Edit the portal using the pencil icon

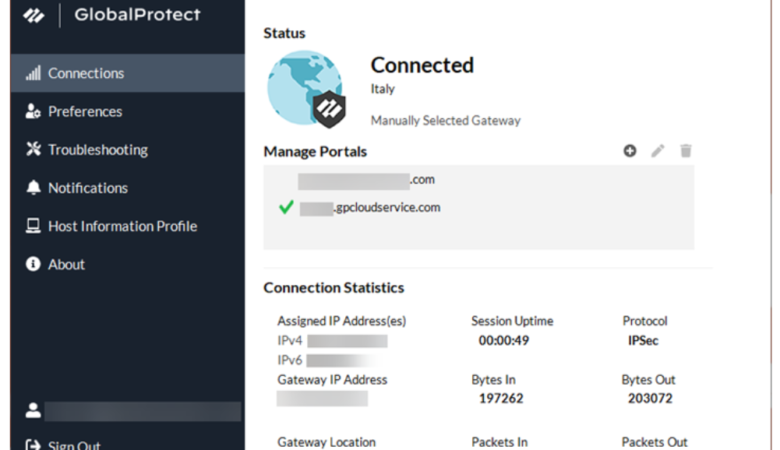pyautogui.click(x=657, y=151)
